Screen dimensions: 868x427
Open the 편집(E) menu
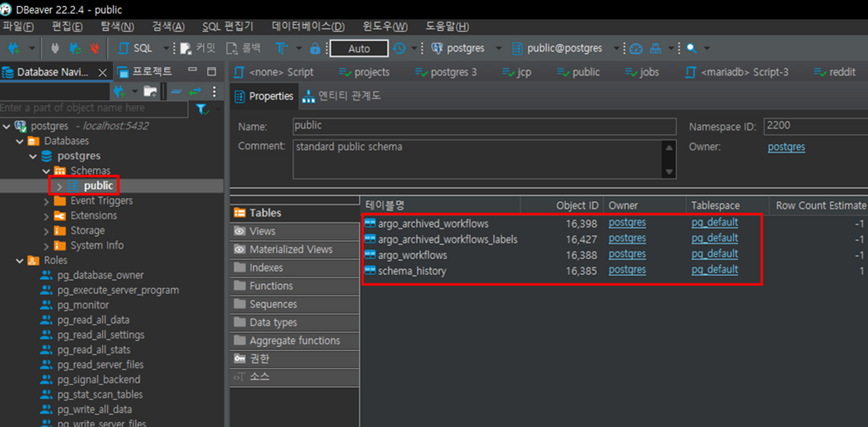[67, 26]
